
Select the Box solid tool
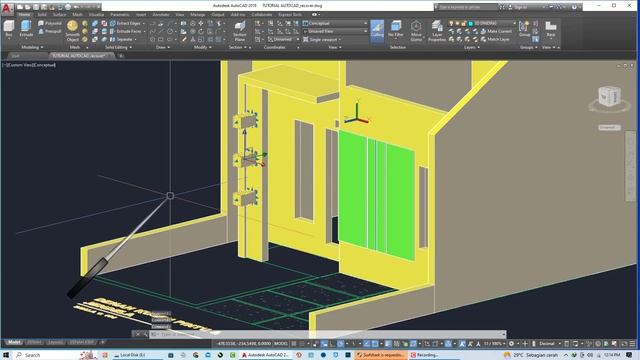(x=9, y=30)
